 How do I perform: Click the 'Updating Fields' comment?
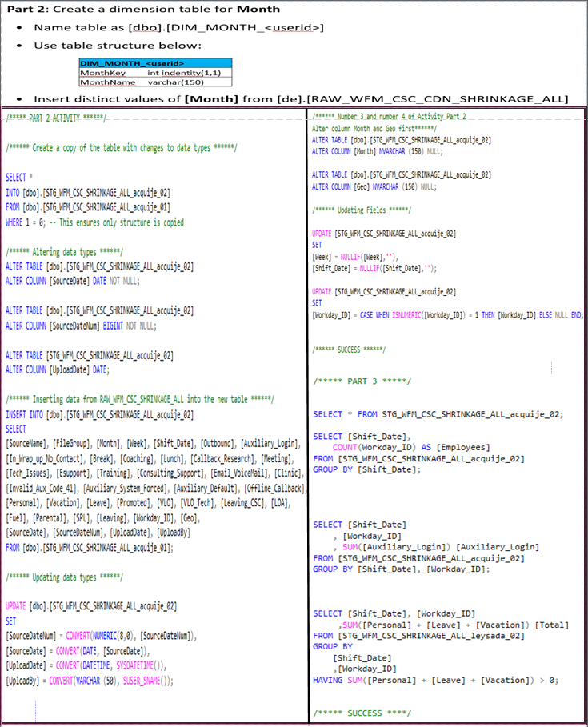362,209
